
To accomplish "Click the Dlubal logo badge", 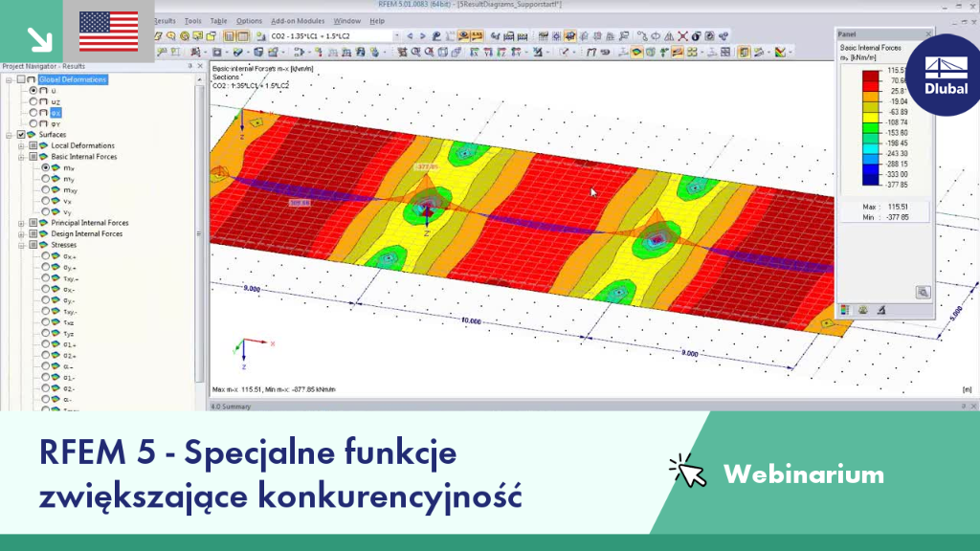I will [945, 75].
